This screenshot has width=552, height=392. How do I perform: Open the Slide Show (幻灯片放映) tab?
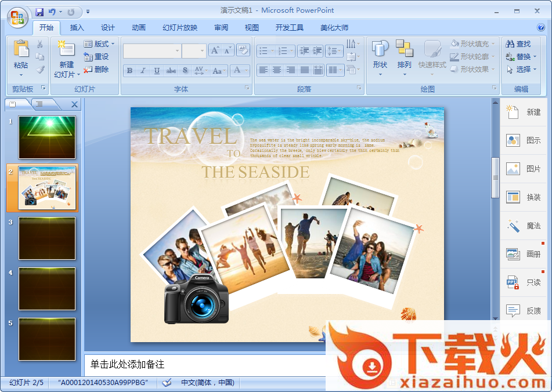[x=180, y=28]
